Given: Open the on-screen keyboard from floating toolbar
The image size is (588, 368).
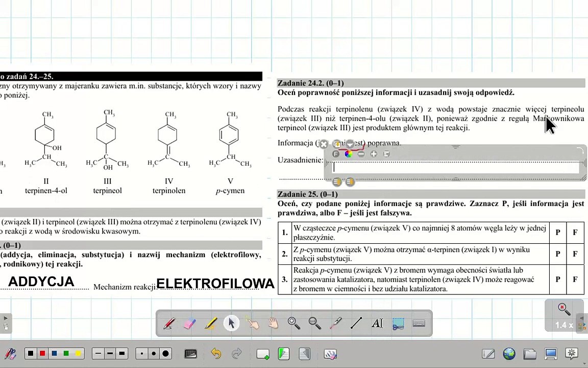Looking at the screenshot, I should [x=419, y=323].
